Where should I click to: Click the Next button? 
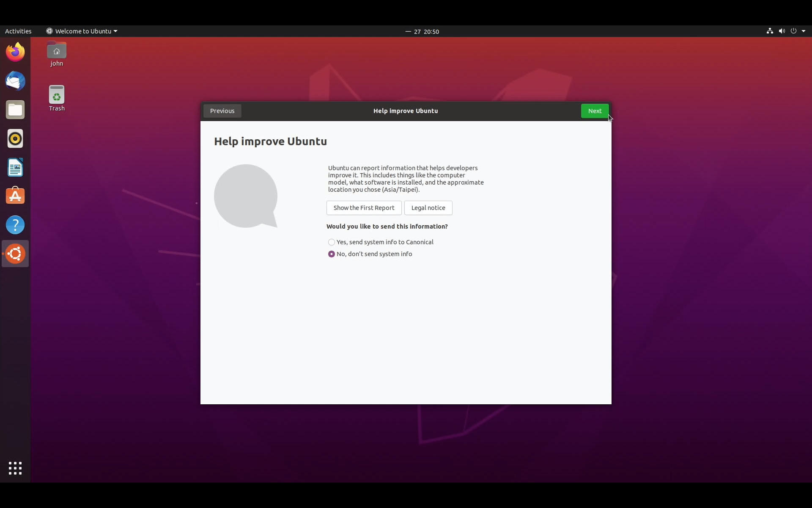(x=595, y=111)
